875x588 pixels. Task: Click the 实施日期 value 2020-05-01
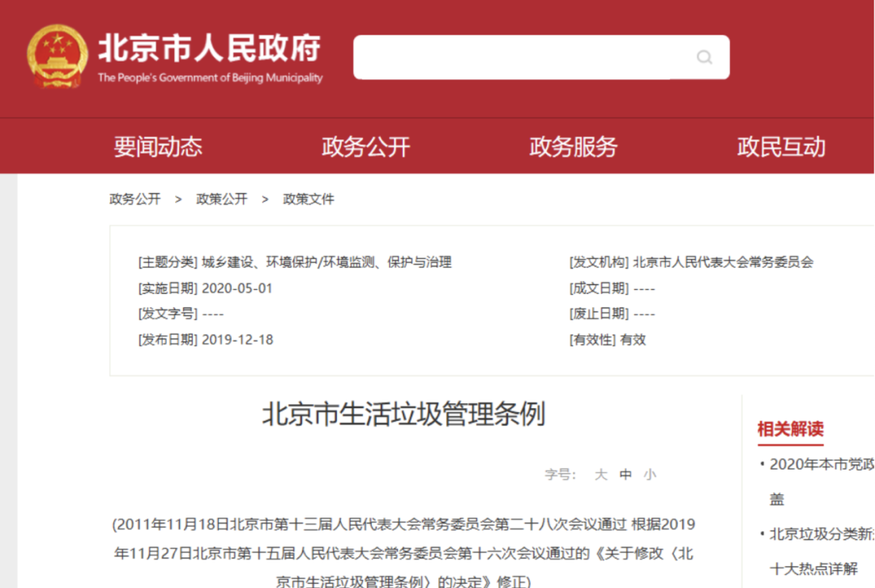point(237,288)
